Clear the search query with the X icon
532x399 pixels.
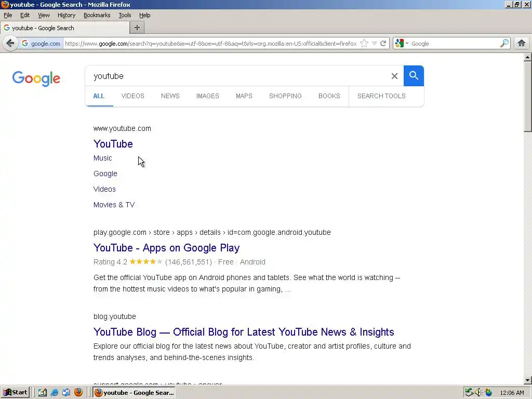394,76
